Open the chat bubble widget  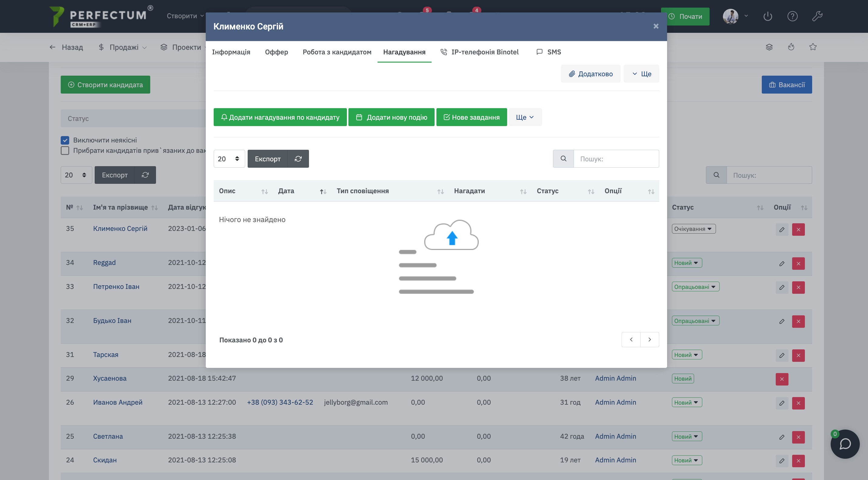845,444
